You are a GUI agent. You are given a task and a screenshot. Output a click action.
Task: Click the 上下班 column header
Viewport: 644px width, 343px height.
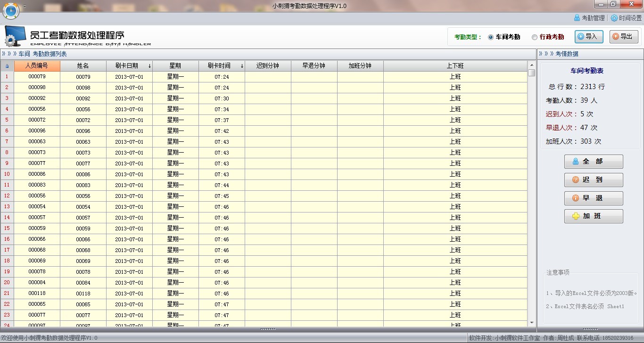[455, 66]
